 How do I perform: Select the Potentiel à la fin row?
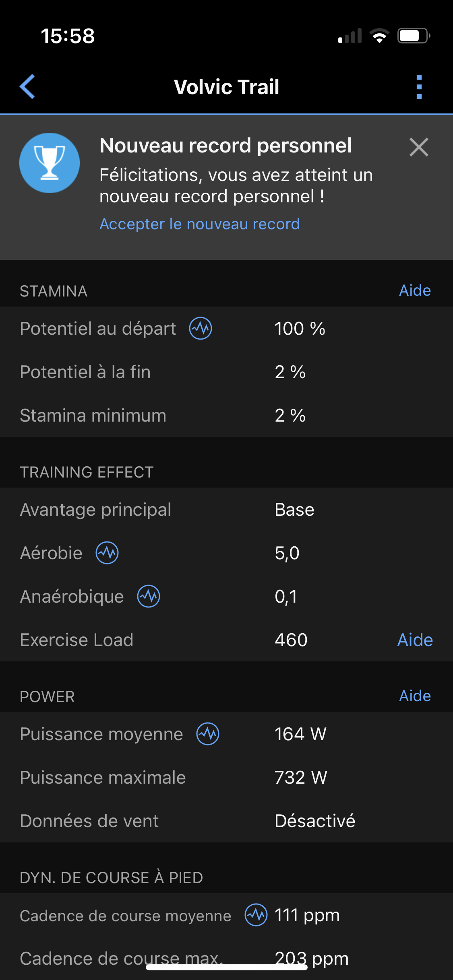[226, 372]
